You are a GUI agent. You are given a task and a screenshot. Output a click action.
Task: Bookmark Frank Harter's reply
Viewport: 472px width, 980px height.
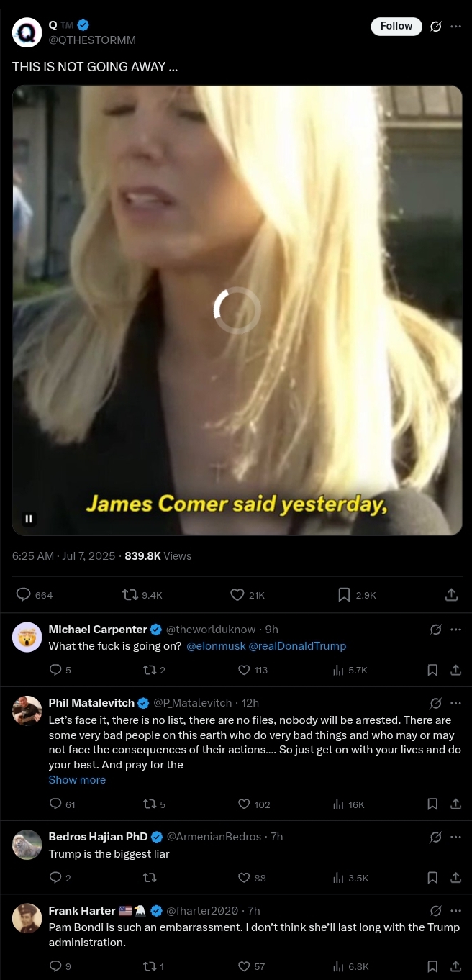coord(432,966)
